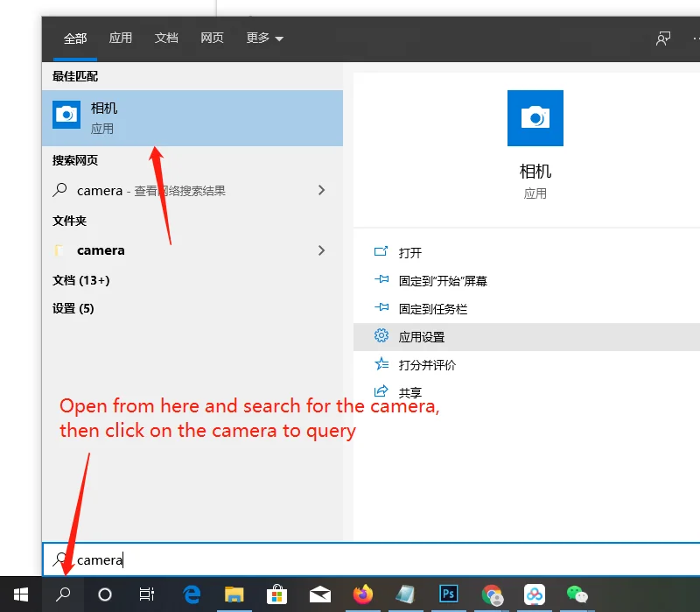Click the gear icon beside 应用设置

pos(381,335)
